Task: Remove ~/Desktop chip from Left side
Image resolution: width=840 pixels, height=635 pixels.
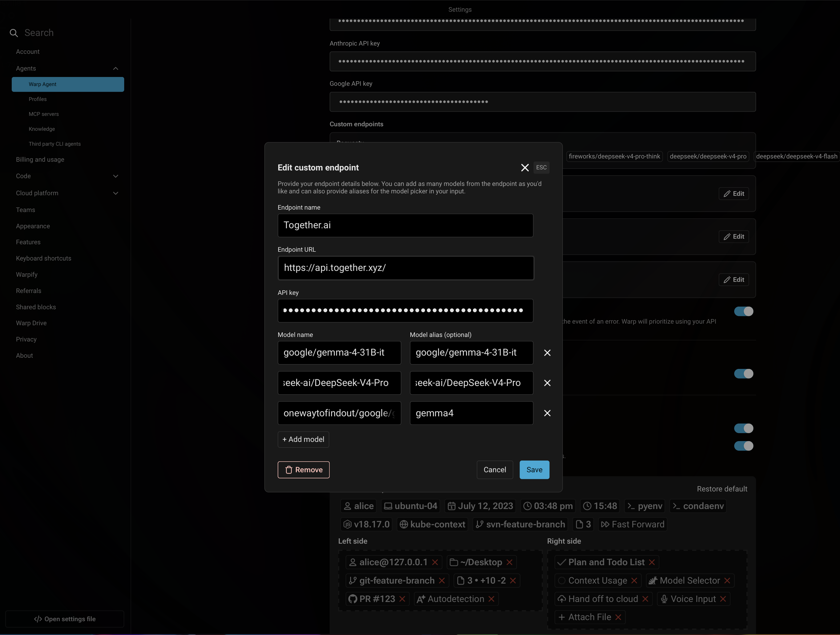Action: point(510,562)
